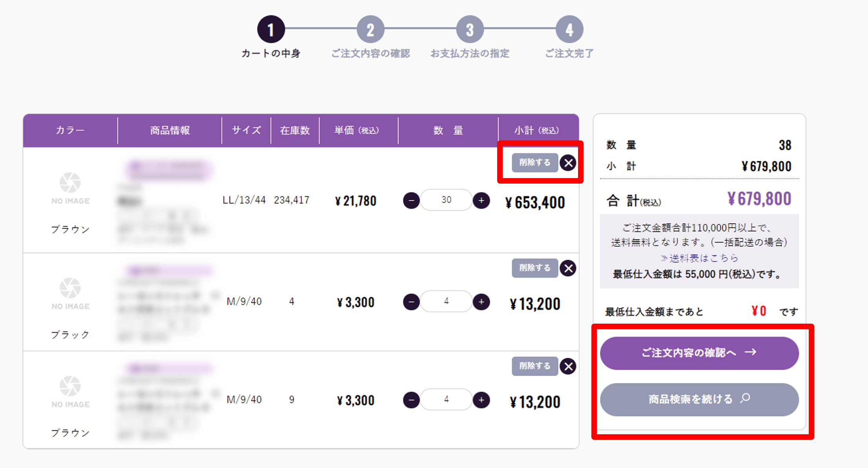Increase quantity of the ¥21,780 item

click(x=481, y=200)
